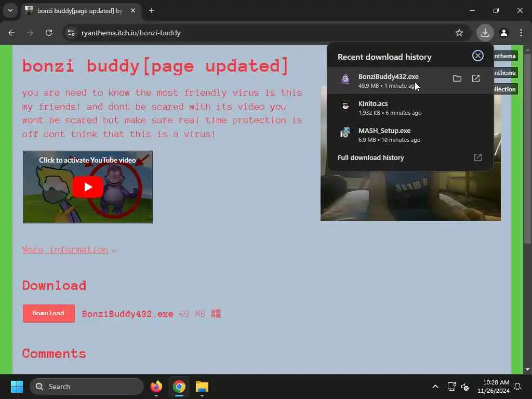
Task: Open taskbar clock showing 10:28 AM
Action: click(x=494, y=387)
